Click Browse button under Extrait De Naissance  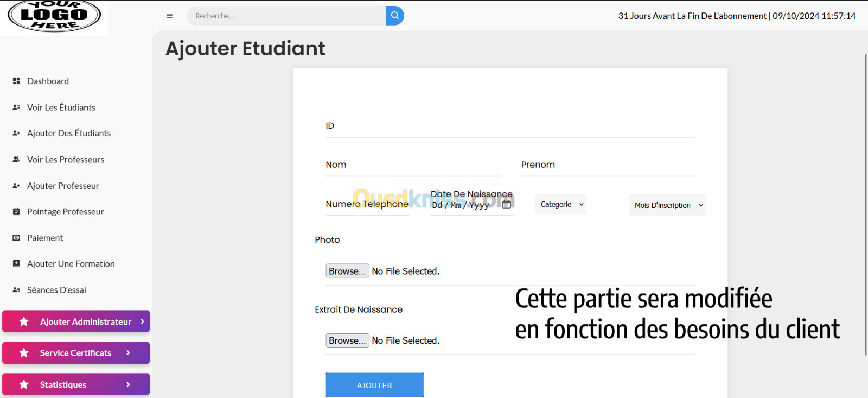click(347, 340)
